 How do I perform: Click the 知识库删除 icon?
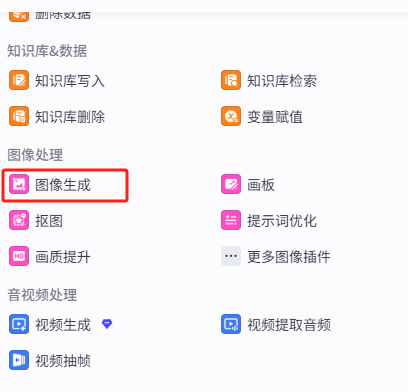point(19,116)
